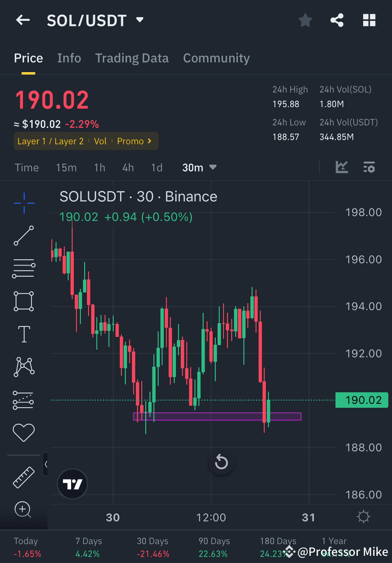Click the reset chart view button
This screenshot has height=563, width=392.
pos(222,462)
